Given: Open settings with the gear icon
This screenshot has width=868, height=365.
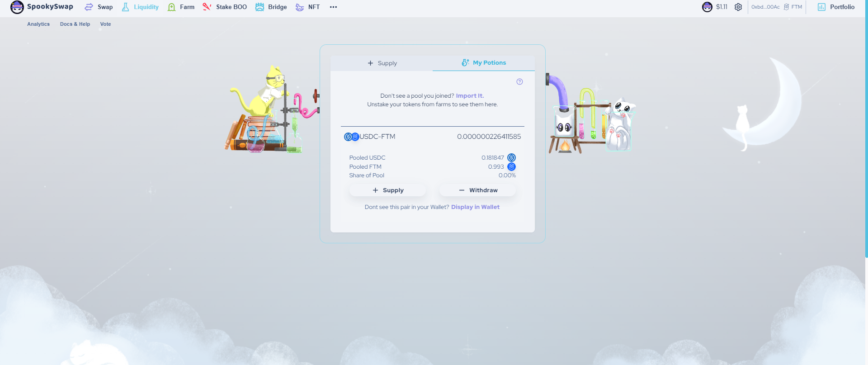Looking at the screenshot, I should 738,7.
